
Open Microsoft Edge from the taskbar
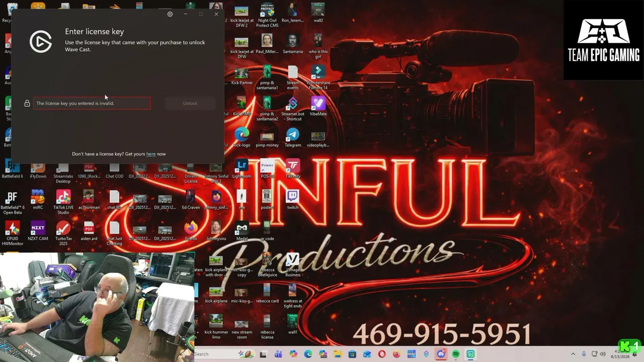coord(308,354)
